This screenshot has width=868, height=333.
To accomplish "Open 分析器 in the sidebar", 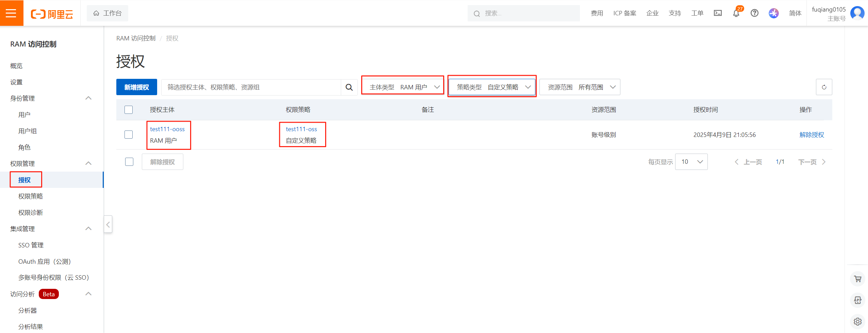I will click(28, 310).
